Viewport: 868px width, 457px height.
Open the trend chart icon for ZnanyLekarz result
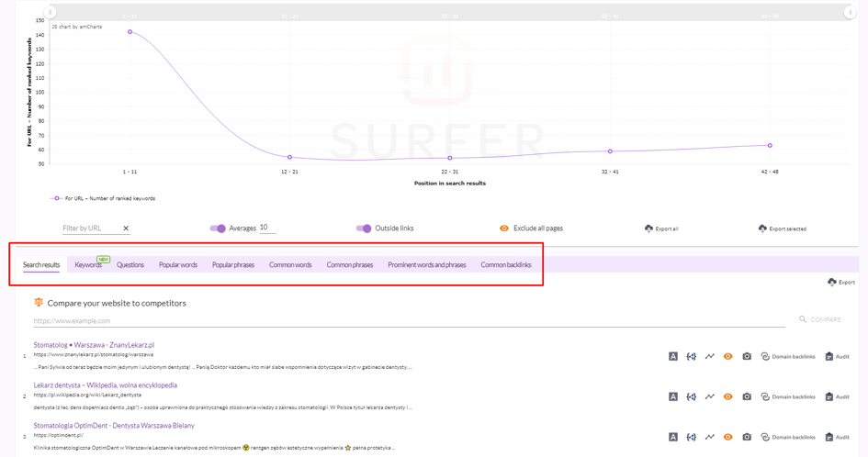[x=710, y=356]
